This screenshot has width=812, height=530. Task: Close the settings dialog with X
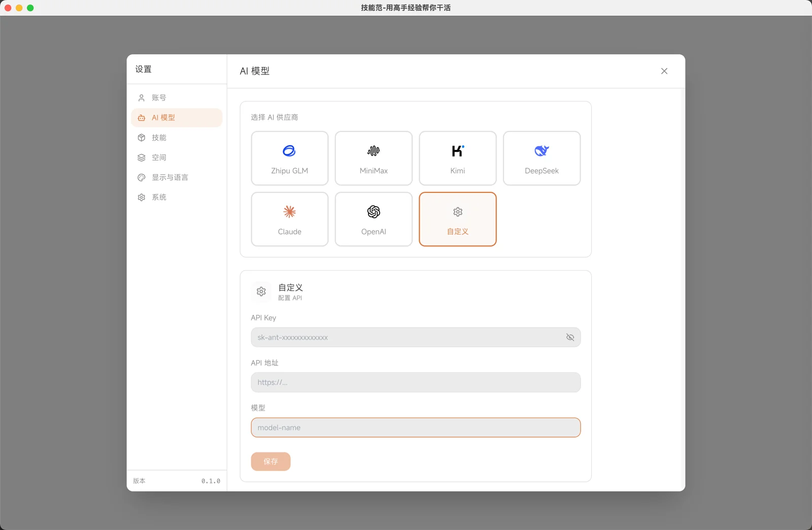(x=664, y=71)
